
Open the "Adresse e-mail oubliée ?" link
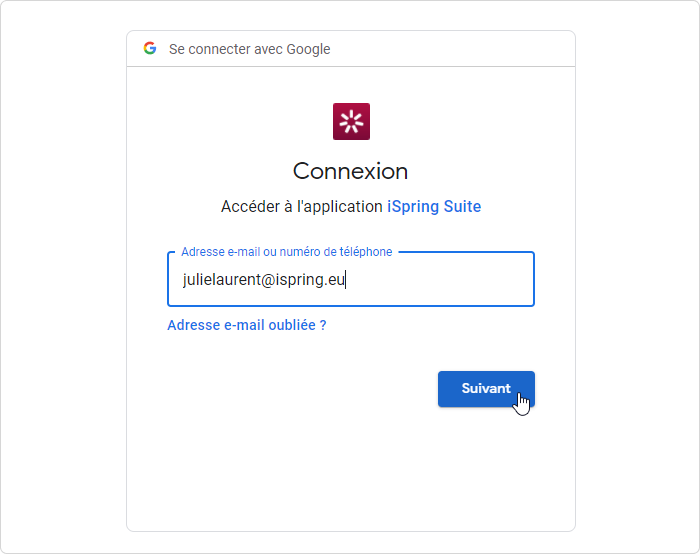247,325
